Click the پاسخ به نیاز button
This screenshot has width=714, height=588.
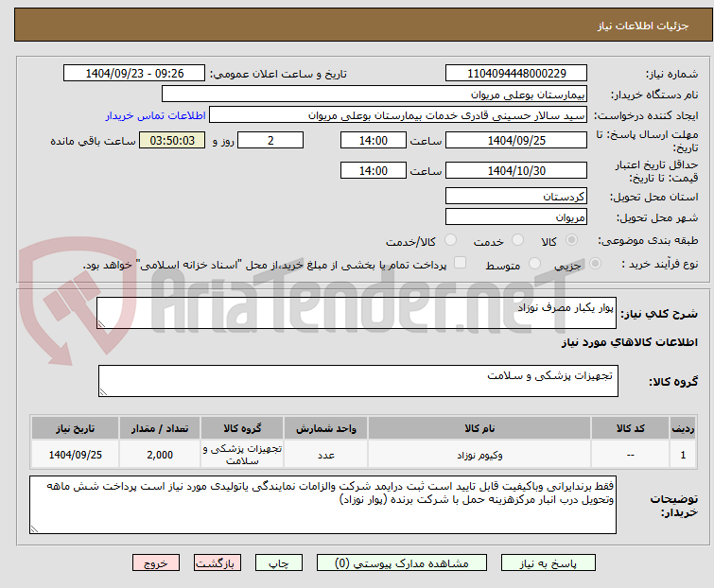pyautogui.click(x=549, y=563)
